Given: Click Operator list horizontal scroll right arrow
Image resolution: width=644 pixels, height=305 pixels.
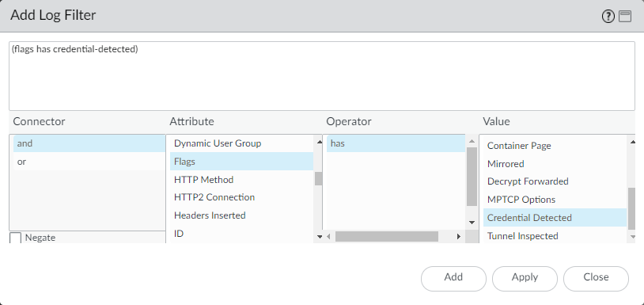Looking at the screenshot, I should pos(459,237).
